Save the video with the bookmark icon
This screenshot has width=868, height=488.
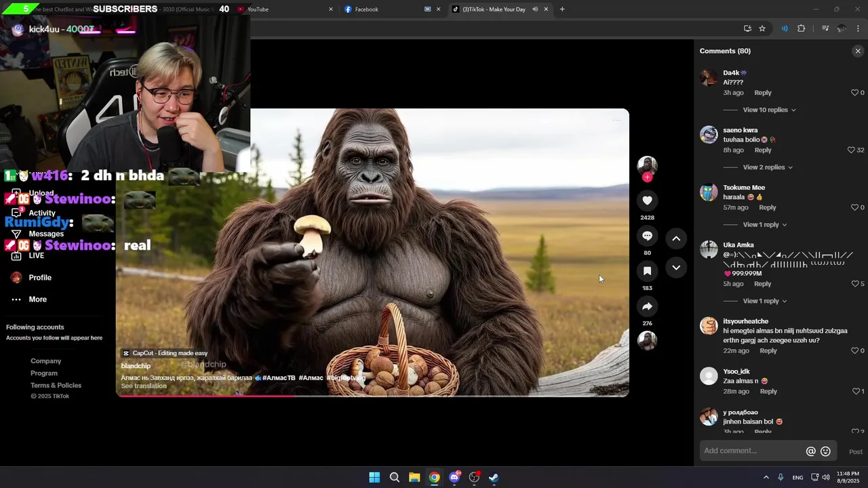click(x=647, y=271)
